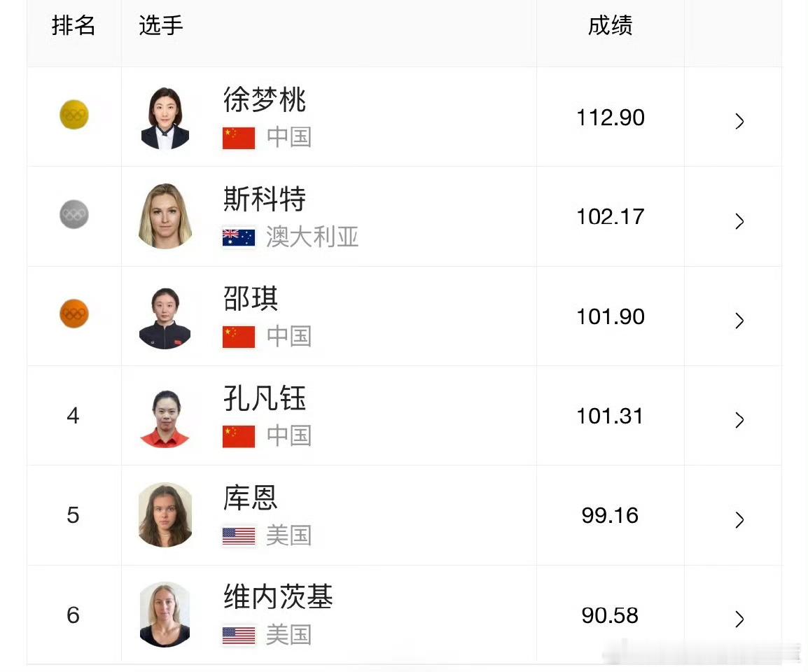Click US flag under 维内茨基

tap(239, 636)
